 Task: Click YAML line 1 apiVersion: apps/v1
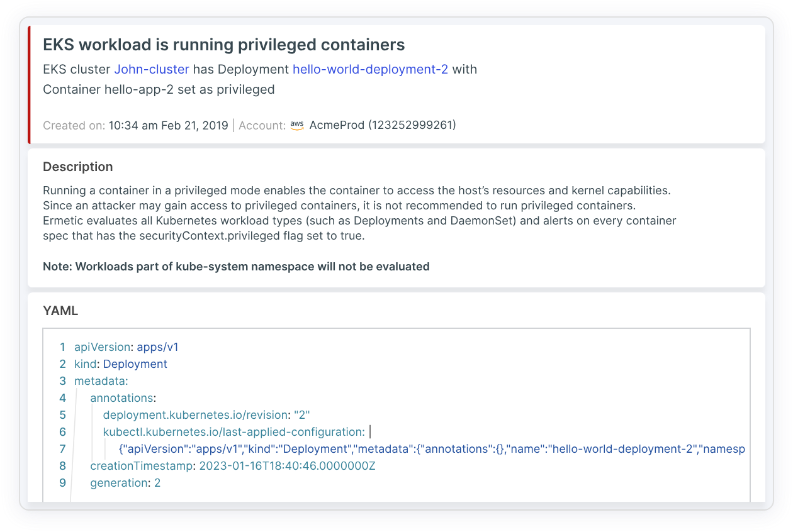click(127, 347)
